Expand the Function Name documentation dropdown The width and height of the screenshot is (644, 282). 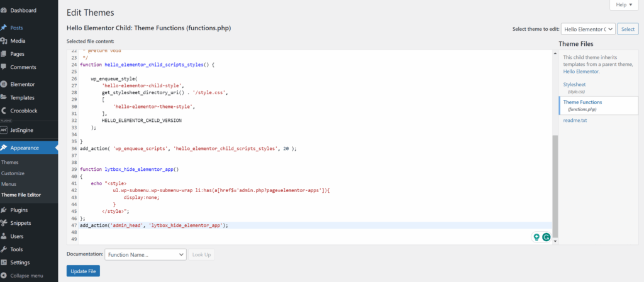(146, 254)
